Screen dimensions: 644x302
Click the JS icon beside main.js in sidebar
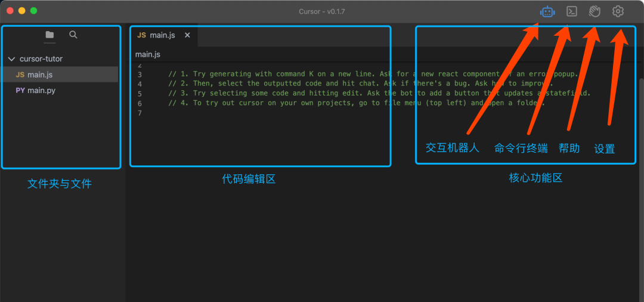click(x=20, y=75)
